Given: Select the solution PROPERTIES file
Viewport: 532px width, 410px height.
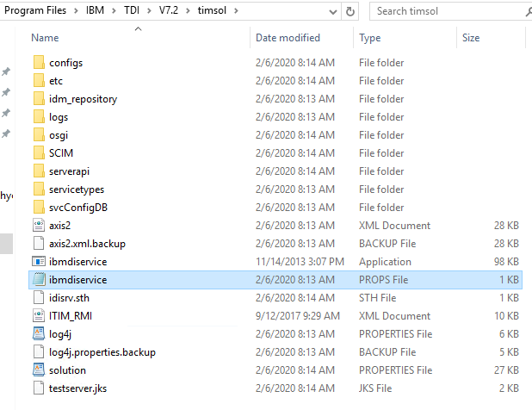Looking at the screenshot, I should click(x=67, y=370).
